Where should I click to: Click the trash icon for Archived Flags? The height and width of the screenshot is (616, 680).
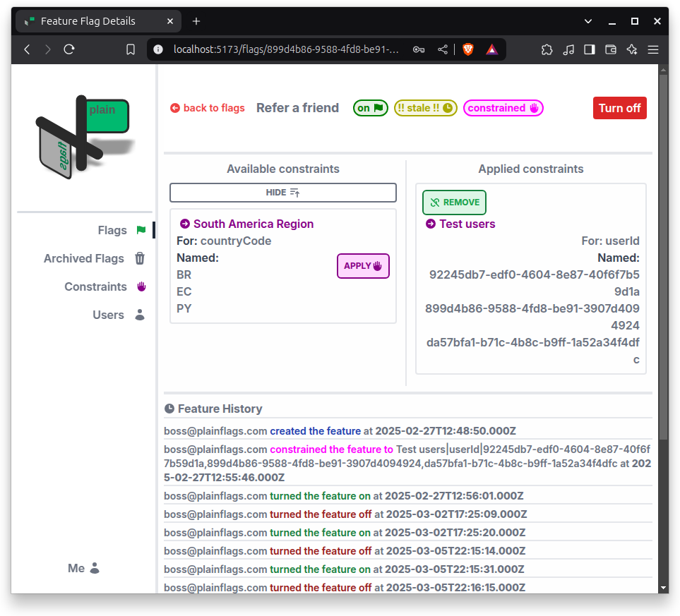pos(140,258)
